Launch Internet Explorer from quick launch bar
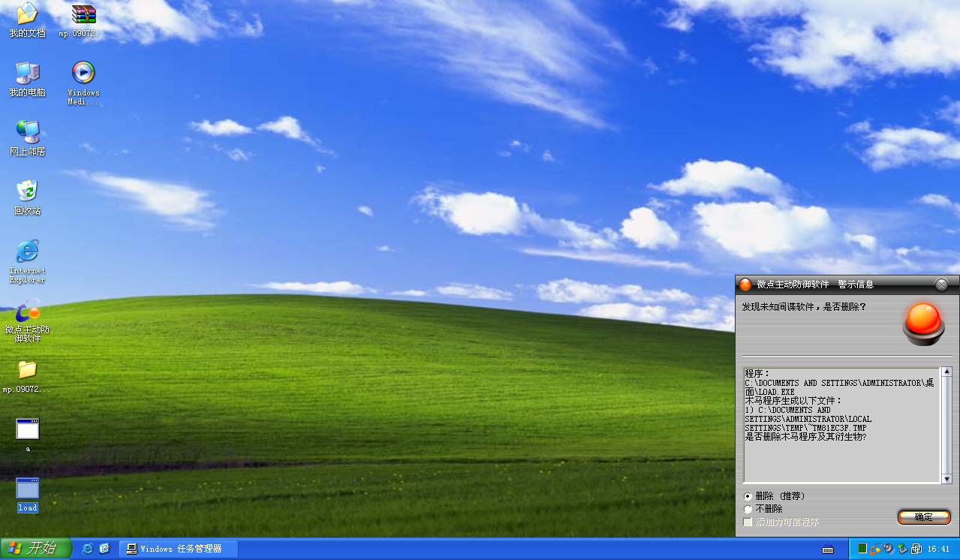This screenshot has width=960, height=560. point(88,549)
